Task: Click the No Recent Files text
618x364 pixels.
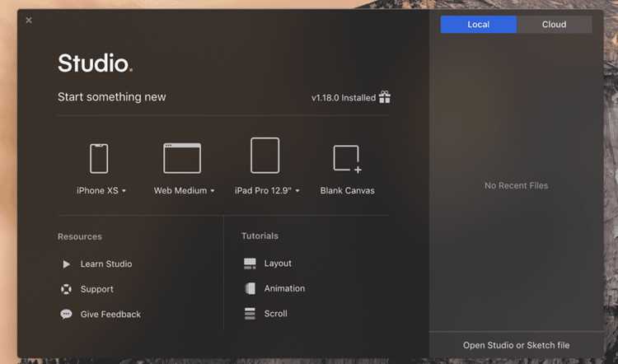Action: pyautogui.click(x=517, y=185)
